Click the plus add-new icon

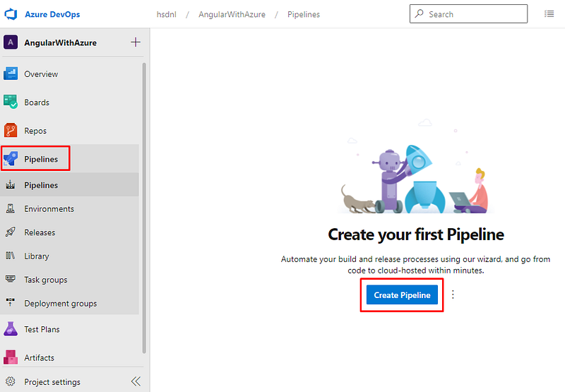pyautogui.click(x=136, y=42)
